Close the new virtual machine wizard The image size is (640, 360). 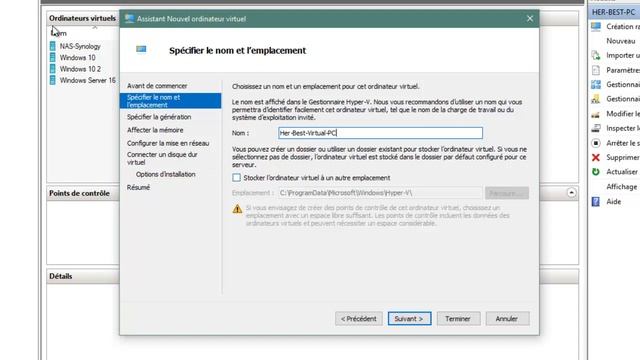(x=530, y=19)
